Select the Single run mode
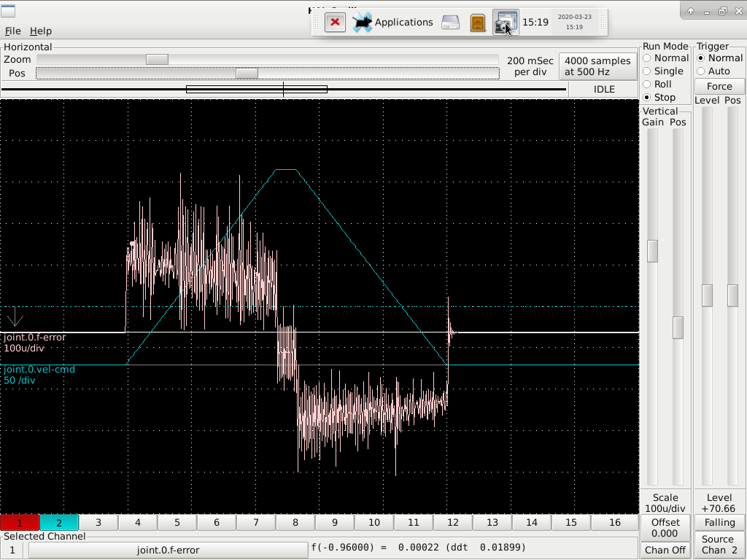Viewport: 747px width, 560px height. point(647,71)
